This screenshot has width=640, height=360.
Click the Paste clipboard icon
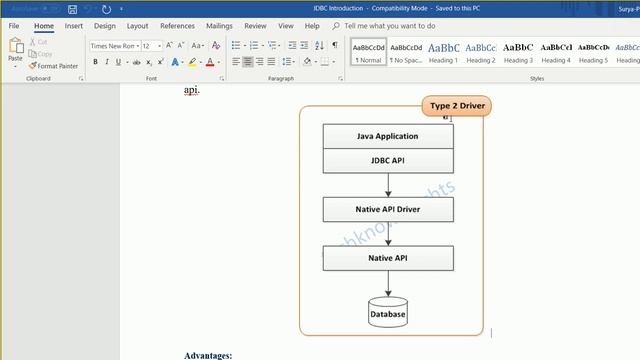[16, 45]
